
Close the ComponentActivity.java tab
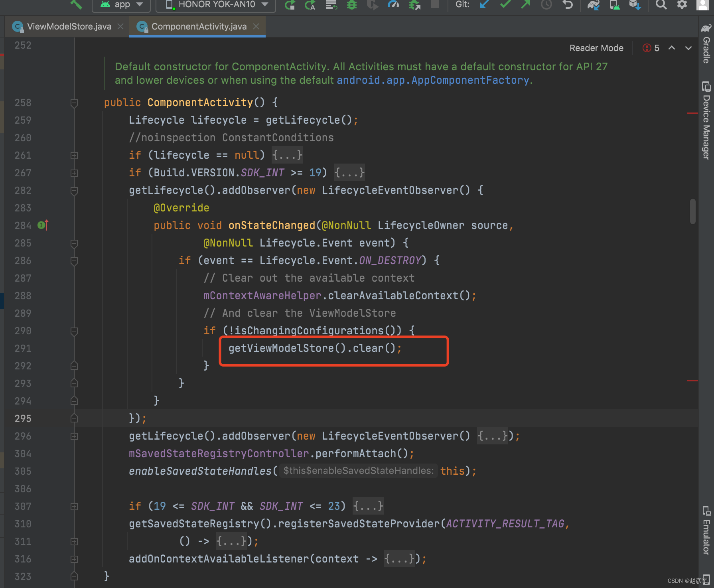click(256, 26)
